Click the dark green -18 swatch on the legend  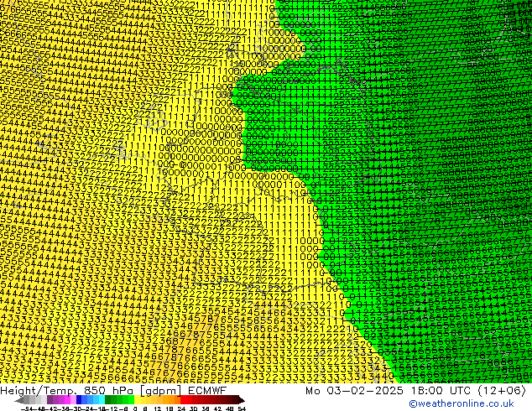(x=108, y=399)
